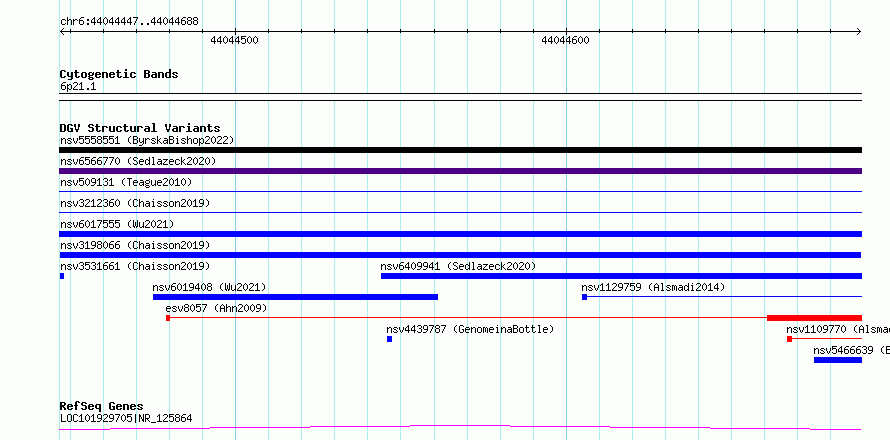
Task: Select the small blue nsv4439787 marker
Action: pyautogui.click(x=389, y=339)
